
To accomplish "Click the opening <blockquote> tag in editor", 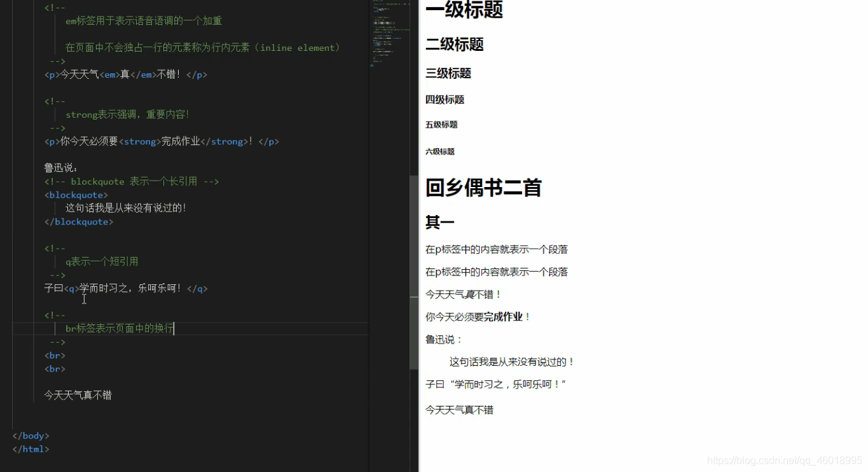I will (x=76, y=195).
